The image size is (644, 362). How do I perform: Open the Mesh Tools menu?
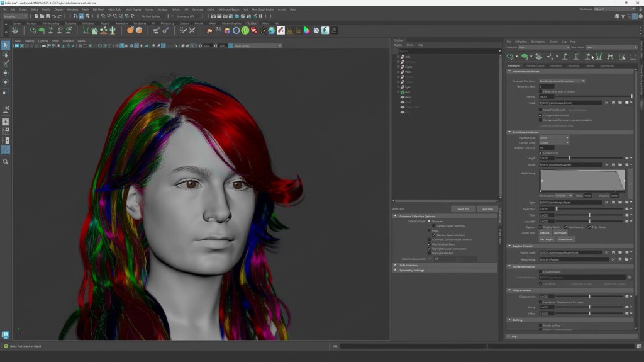[x=114, y=9]
